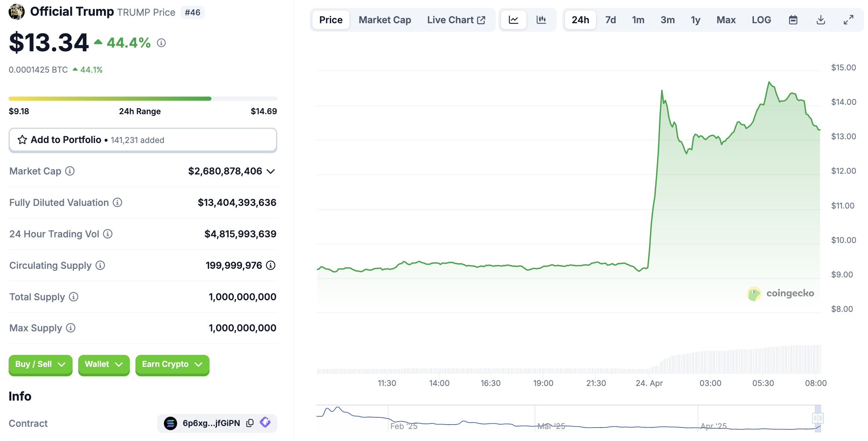Copy the contract address
The width and height of the screenshot is (868, 441).
click(x=250, y=423)
